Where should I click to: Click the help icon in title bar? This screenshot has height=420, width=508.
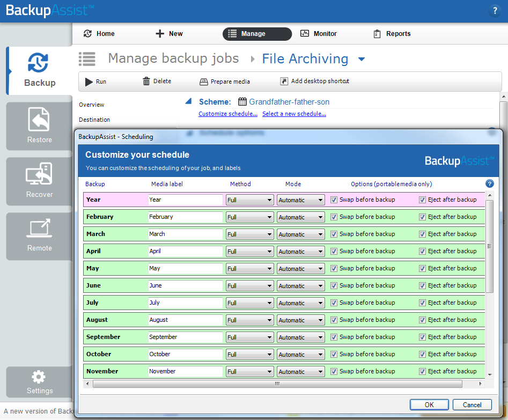tap(495, 11)
